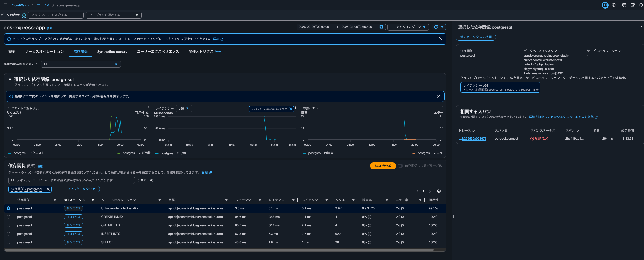Switch to the Synthetics canary tab
The height and width of the screenshot is (260, 644).
tap(112, 52)
